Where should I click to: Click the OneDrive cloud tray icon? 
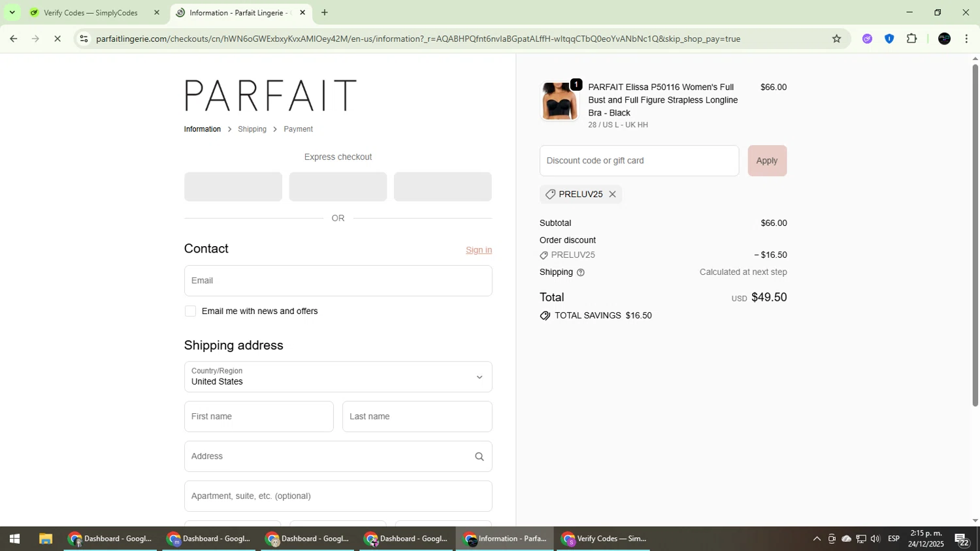pos(846,539)
